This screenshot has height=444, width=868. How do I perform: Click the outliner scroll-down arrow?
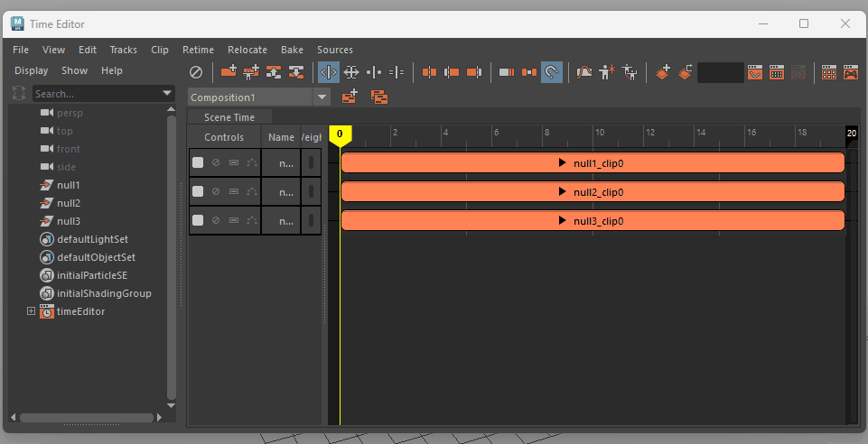[x=171, y=405]
